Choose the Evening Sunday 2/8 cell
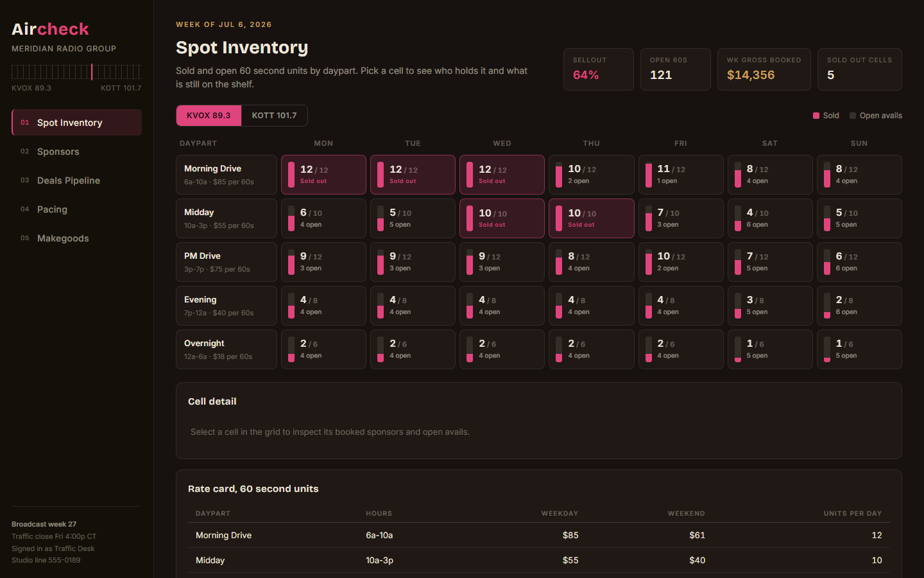This screenshot has width=924, height=578. pos(859,306)
